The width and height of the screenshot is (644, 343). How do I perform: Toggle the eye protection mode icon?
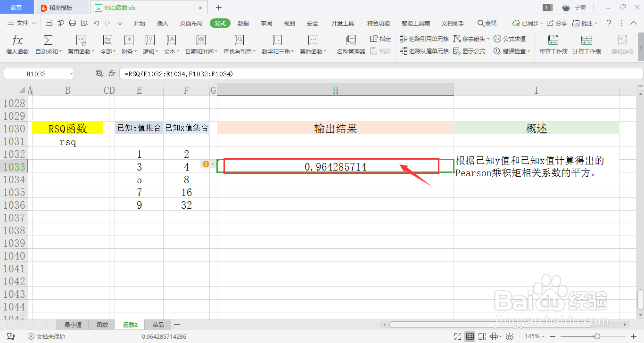[x=510, y=336]
